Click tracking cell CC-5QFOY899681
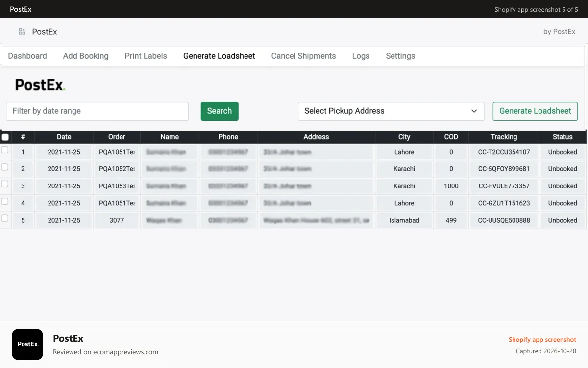The image size is (588, 368). pyautogui.click(x=504, y=169)
